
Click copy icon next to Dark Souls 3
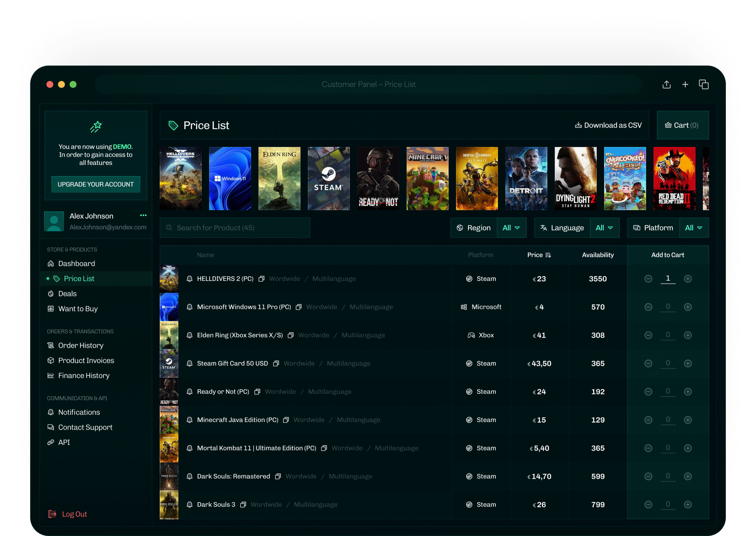243,505
